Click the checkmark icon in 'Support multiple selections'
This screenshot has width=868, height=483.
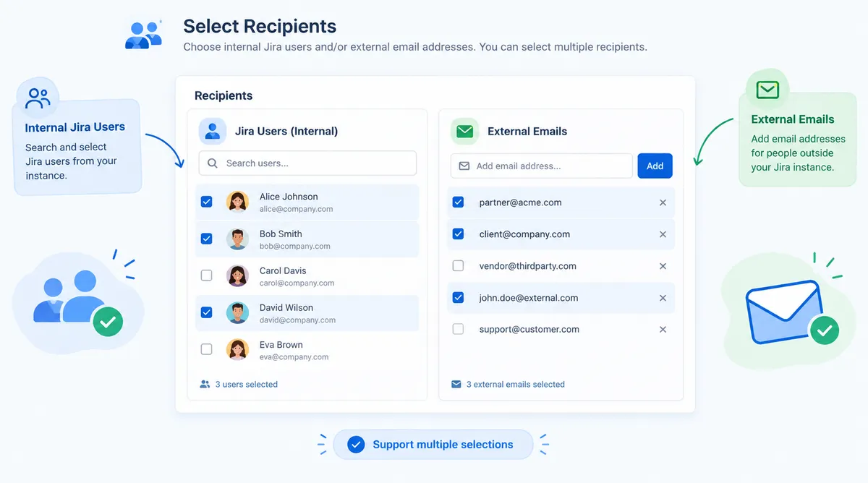(356, 445)
